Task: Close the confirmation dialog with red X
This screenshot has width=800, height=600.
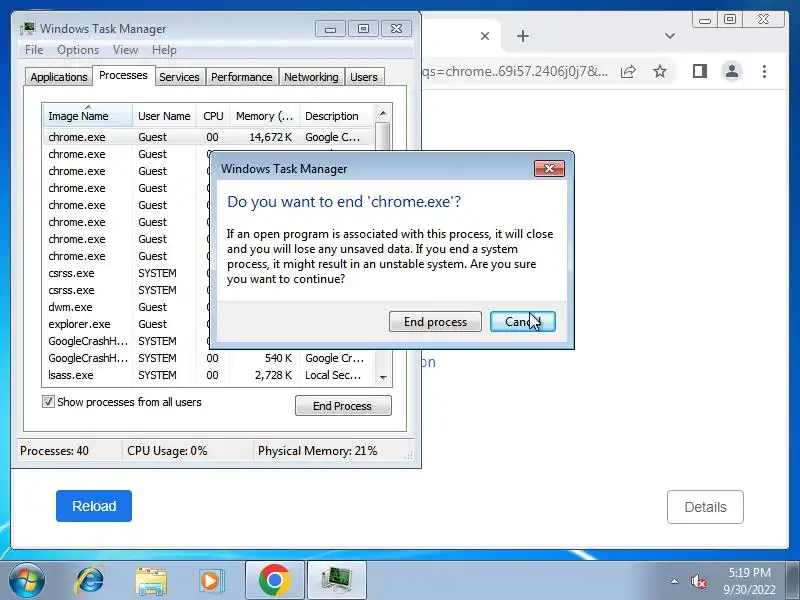Action: tap(549, 168)
